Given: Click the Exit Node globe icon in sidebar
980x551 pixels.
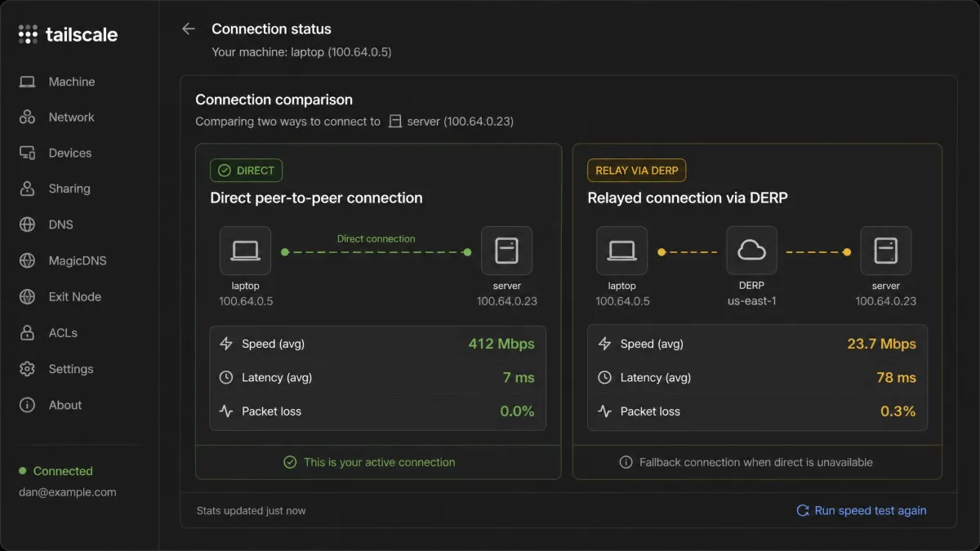Looking at the screenshot, I should pyautogui.click(x=27, y=297).
